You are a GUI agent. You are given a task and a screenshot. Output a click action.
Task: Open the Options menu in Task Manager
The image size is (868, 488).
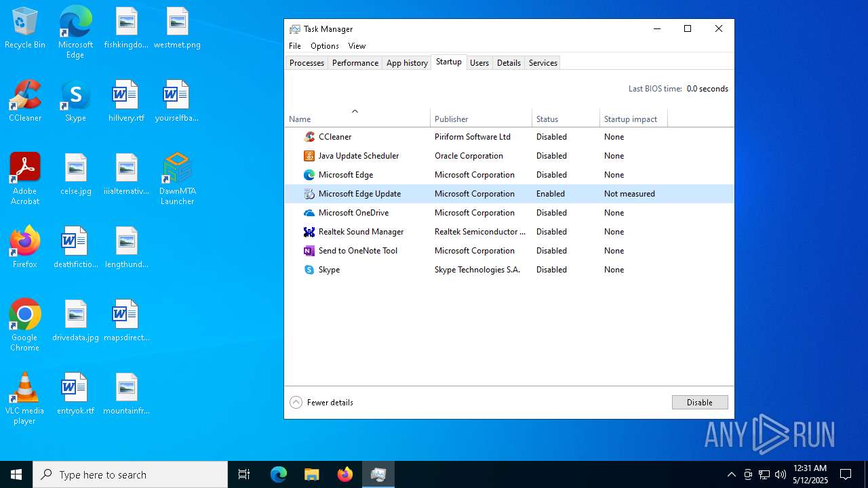(325, 46)
